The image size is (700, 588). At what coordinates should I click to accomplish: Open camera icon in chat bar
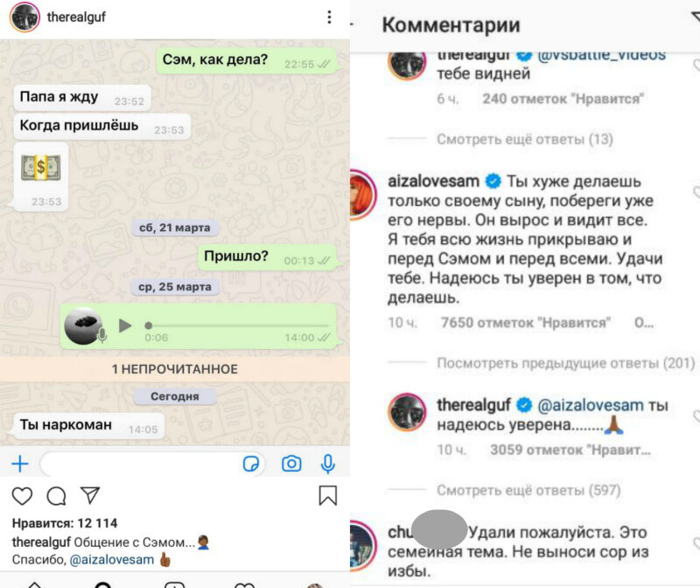[291, 464]
